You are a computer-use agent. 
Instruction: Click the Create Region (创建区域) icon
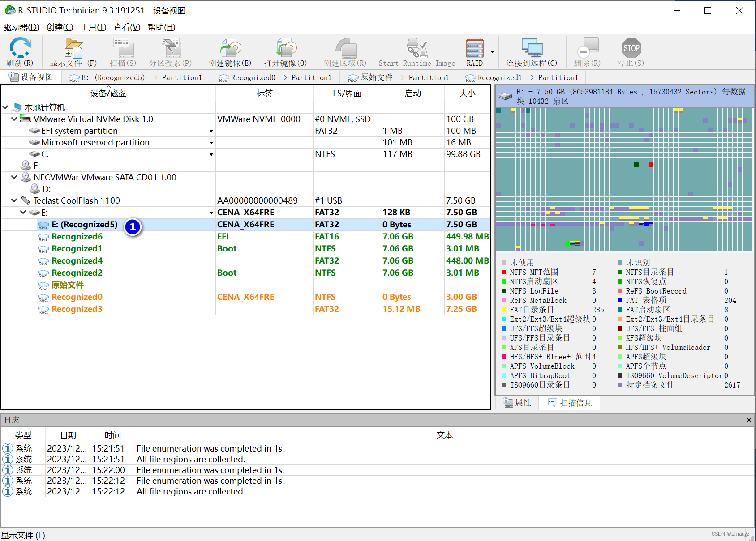coord(345,47)
